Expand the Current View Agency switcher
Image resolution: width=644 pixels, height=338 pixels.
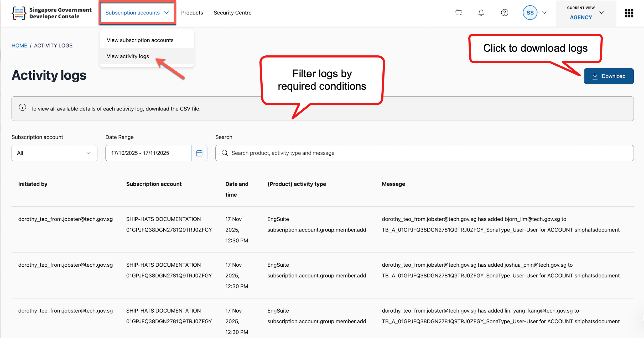click(586, 13)
